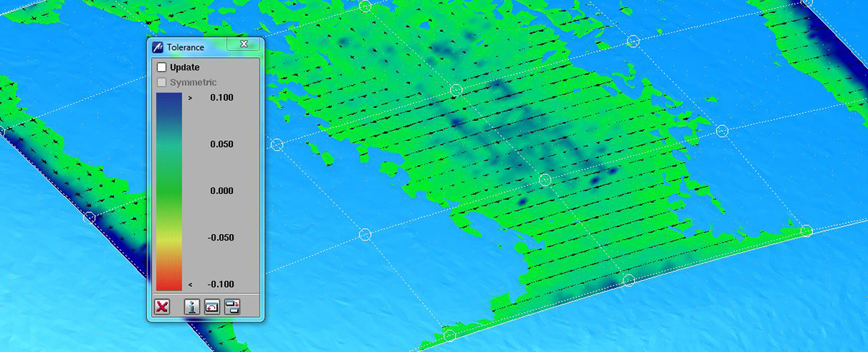Toggle the Symmetric checkbox
868x352 pixels.
click(x=162, y=83)
